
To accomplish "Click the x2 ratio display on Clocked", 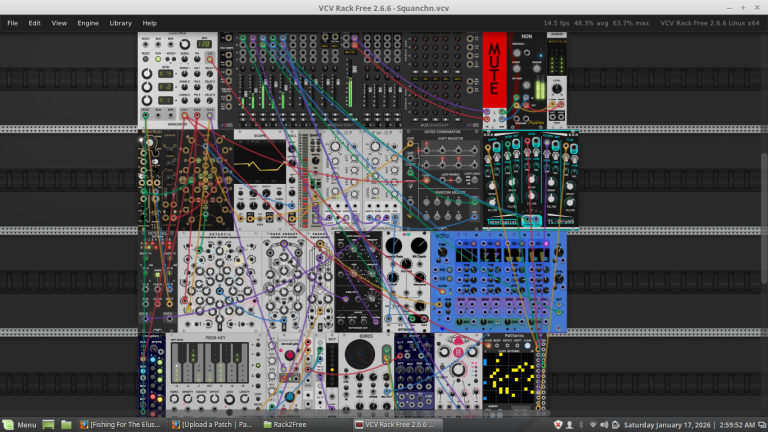I will coord(165,87).
